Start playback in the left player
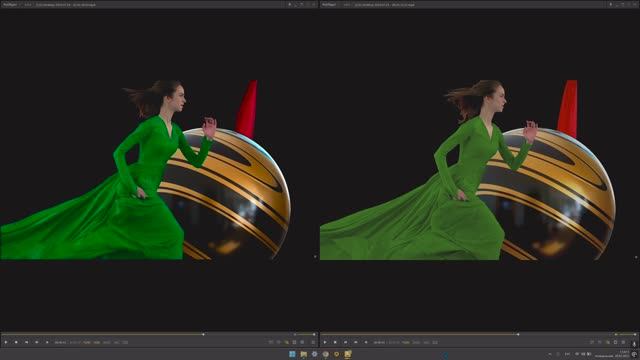Screen dimensions: 640x360 coord(6,342)
